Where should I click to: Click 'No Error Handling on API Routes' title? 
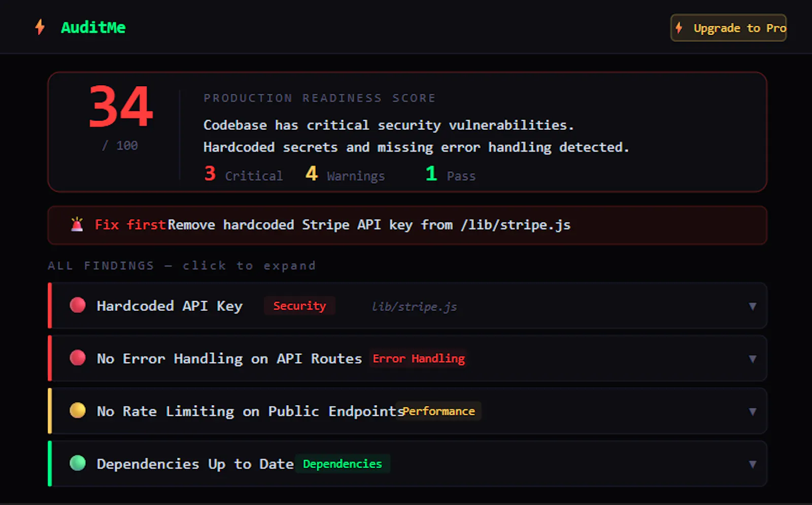pyautogui.click(x=229, y=359)
